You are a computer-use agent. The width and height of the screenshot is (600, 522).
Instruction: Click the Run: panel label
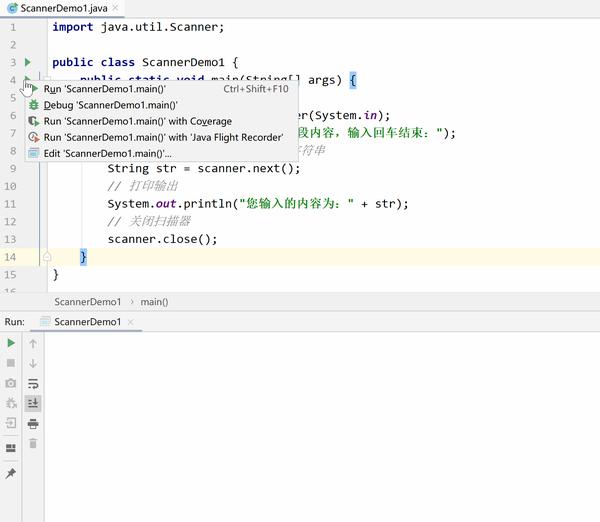click(15, 322)
